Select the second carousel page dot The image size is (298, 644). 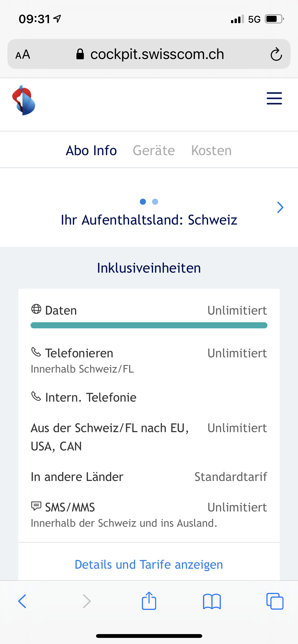click(x=155, y=201)
